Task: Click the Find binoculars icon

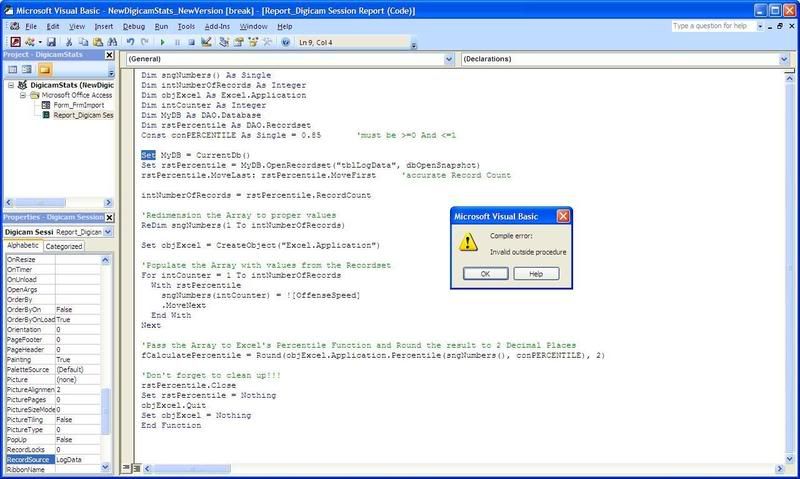Action: [x=112, y=42]
